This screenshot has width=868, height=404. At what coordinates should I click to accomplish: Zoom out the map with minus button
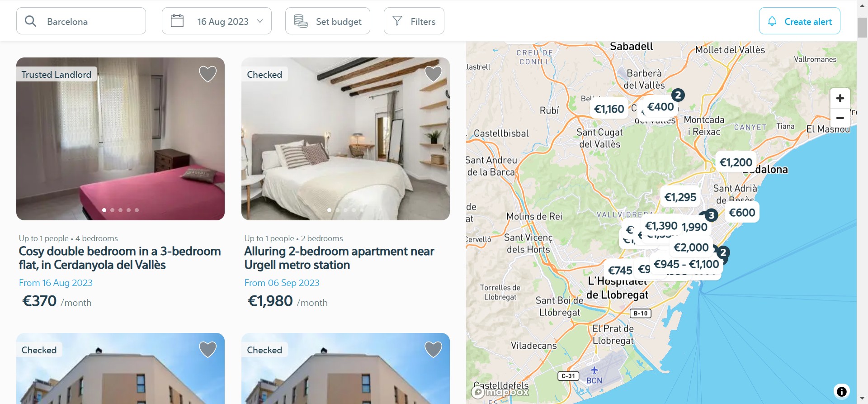click(x=840, y=118)
